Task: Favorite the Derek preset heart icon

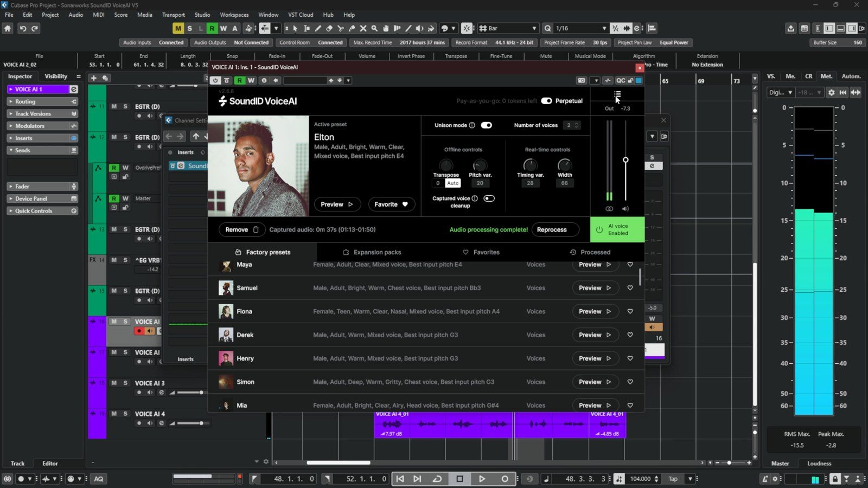Action: (630, 335)
